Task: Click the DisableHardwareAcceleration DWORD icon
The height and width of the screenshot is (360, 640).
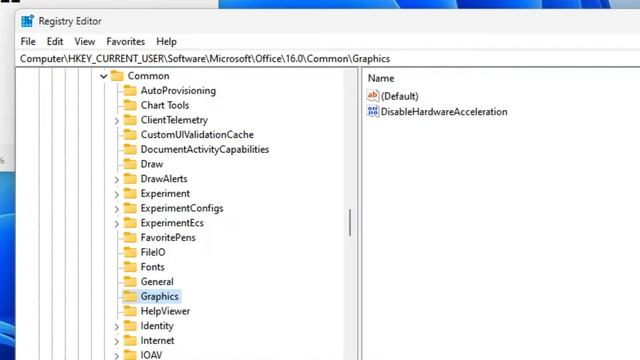Action: point(373,111)
